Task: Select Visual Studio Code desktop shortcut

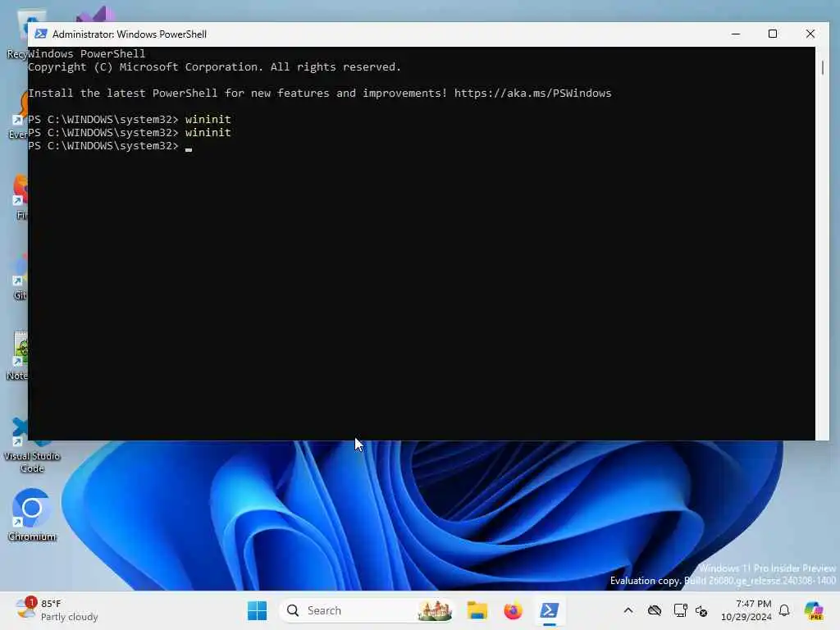Action: click(32, 445)
